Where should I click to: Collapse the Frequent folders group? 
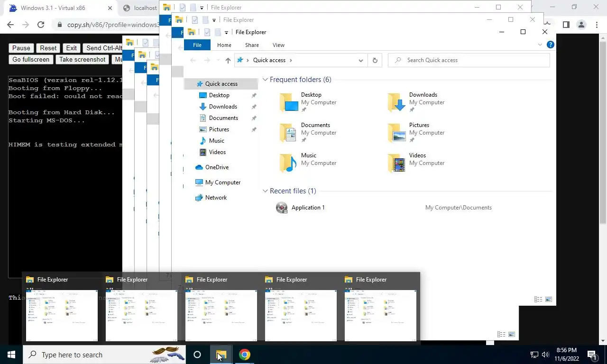266,80
